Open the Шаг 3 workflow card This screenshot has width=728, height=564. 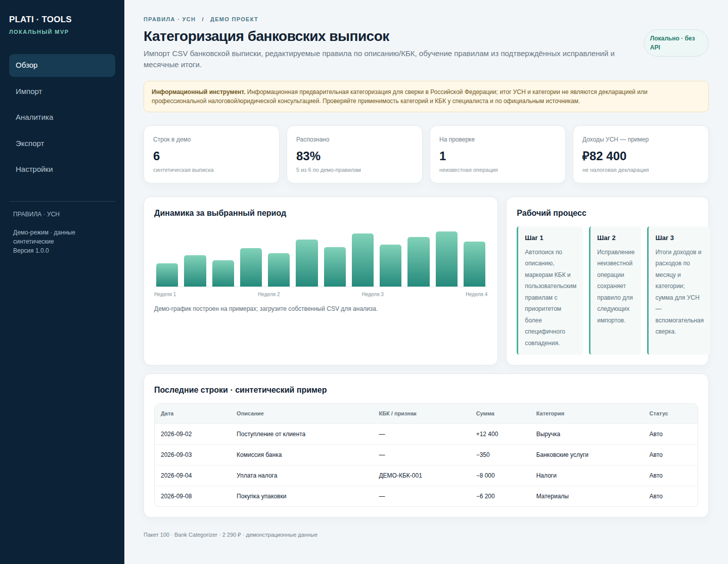pos(678,291)
